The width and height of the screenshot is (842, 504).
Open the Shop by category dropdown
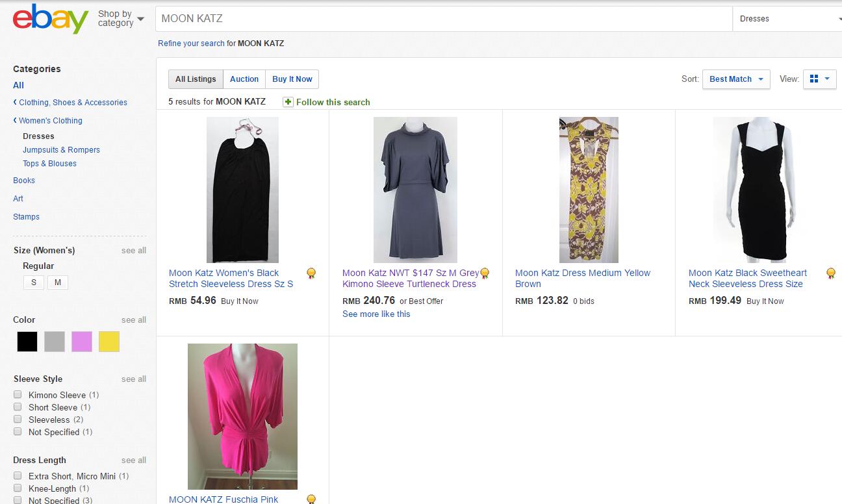tap(121, 19)
